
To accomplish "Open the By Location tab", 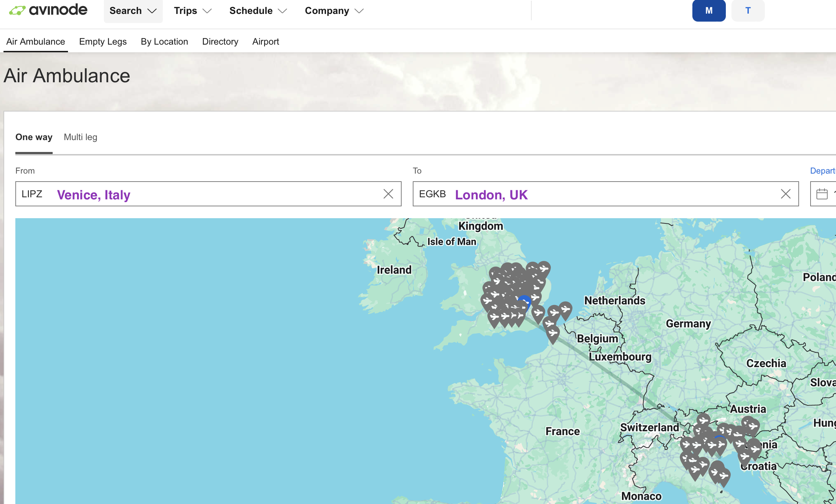I will pyautogui.click(x=164, y=41).
